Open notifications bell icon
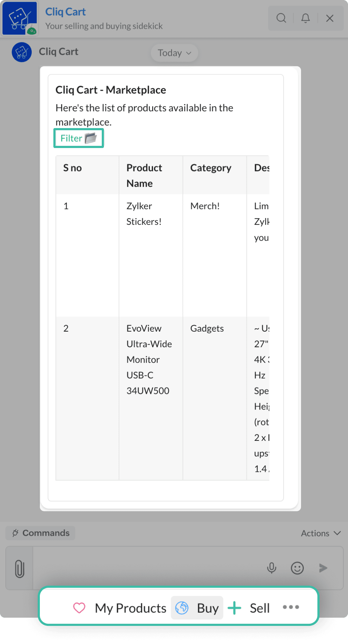Image resolution: width=348 pixels, height=644 pixels. tap(305, 18)
